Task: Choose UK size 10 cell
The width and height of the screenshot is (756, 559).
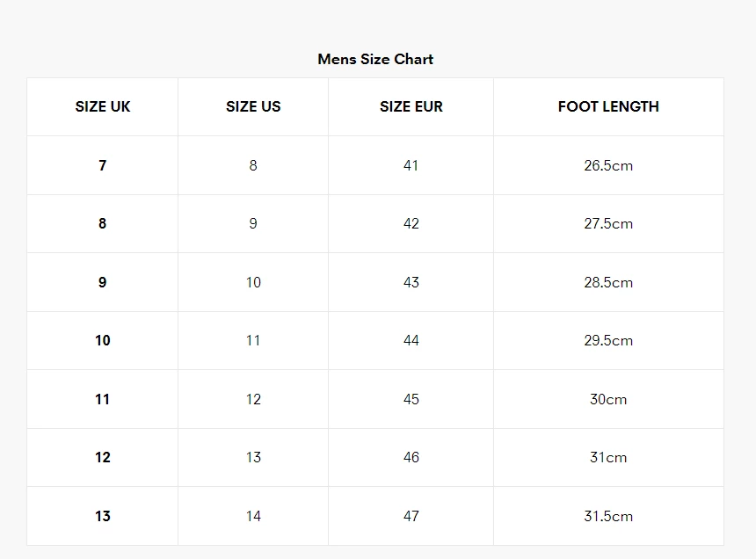Action: point(103,340)
